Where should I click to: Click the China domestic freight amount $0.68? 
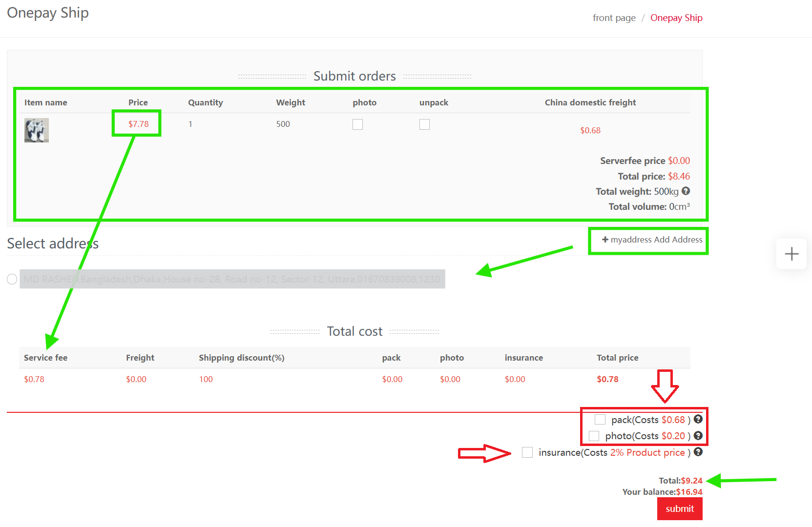[590, 130]
